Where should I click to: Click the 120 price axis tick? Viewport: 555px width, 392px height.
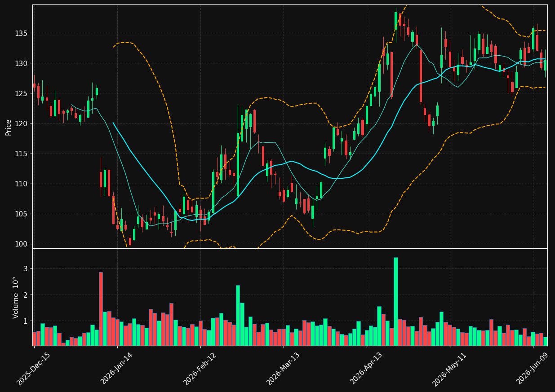coord(21,123)
